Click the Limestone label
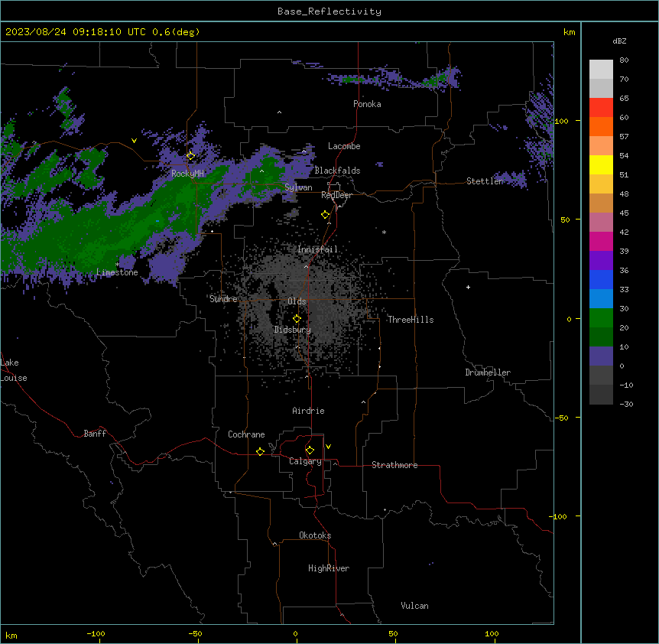This screenshot has height=644, width=659. pyautogui.click(x=117, y=272)
